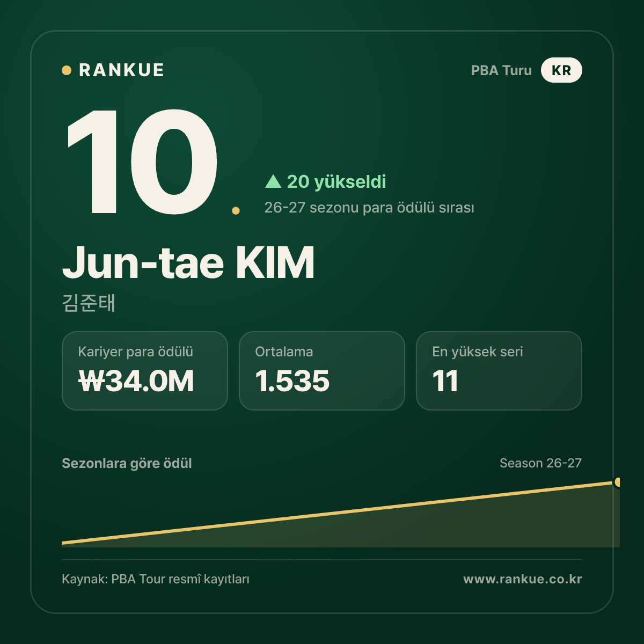Open the Ortalama stat card
Viewport: 644px width, 644px height.
click(x=322, y=371)
